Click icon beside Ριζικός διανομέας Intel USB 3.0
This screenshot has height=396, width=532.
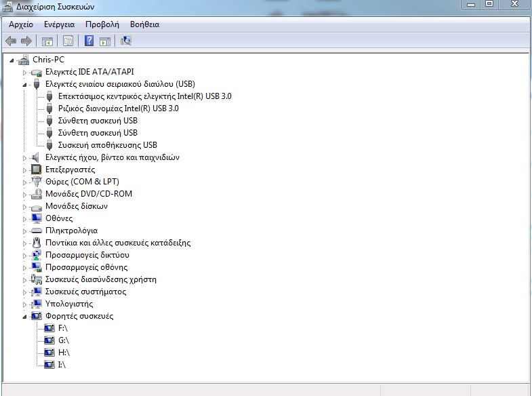[x=49, y=108]
